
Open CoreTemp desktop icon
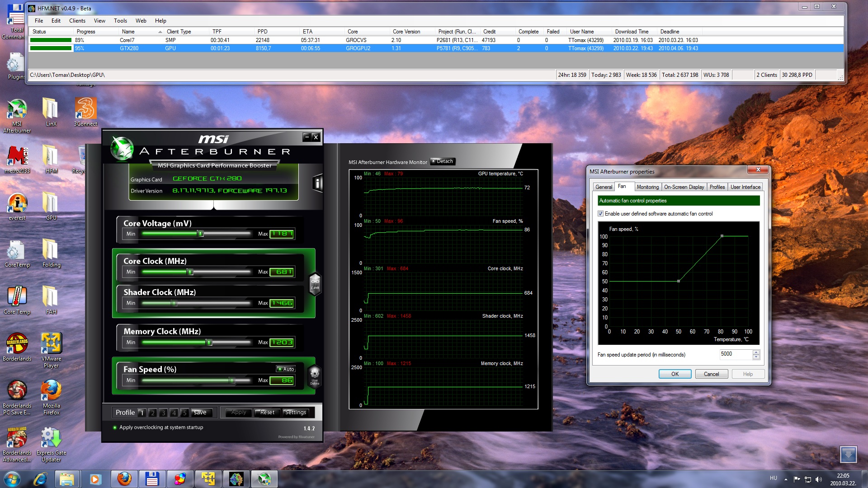(x=17, y=253)
